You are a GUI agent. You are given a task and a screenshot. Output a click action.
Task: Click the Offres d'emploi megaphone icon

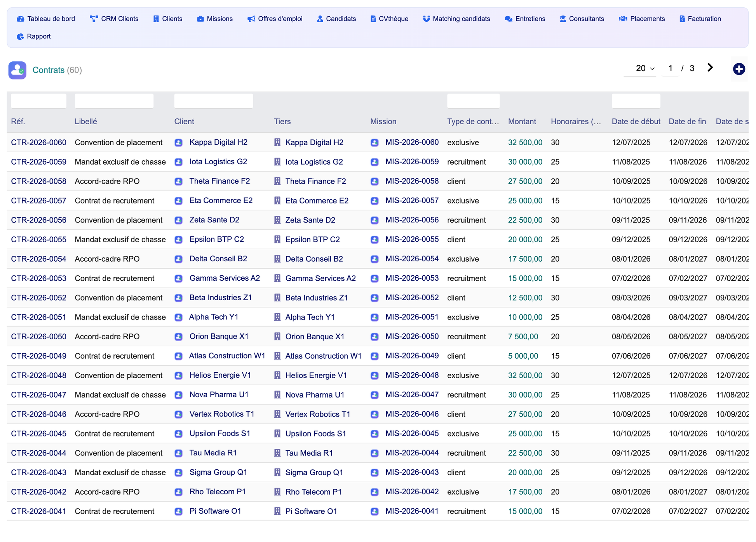point(251,19)
